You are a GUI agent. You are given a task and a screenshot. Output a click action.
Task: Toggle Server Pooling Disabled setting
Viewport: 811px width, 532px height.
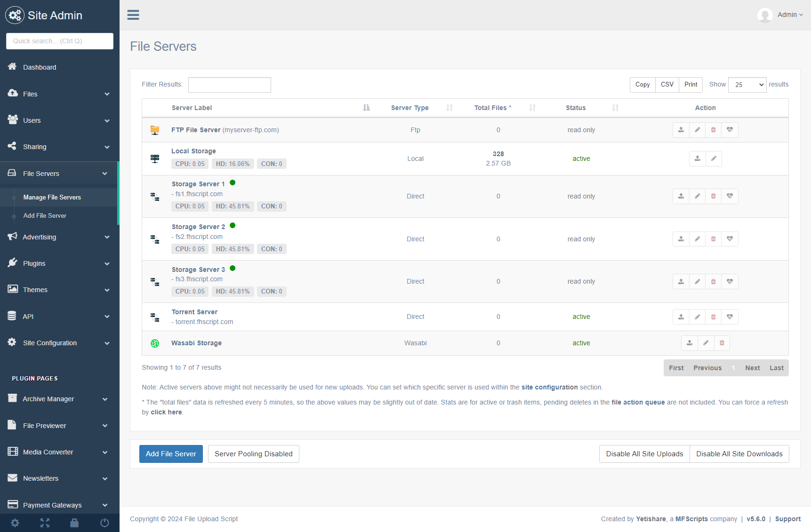click(x=253, y=453)
